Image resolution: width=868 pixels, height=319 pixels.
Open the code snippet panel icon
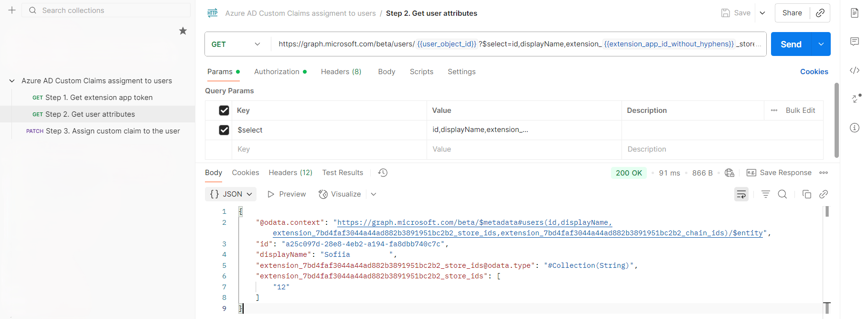pyautogui.click(x=855, y=70)
